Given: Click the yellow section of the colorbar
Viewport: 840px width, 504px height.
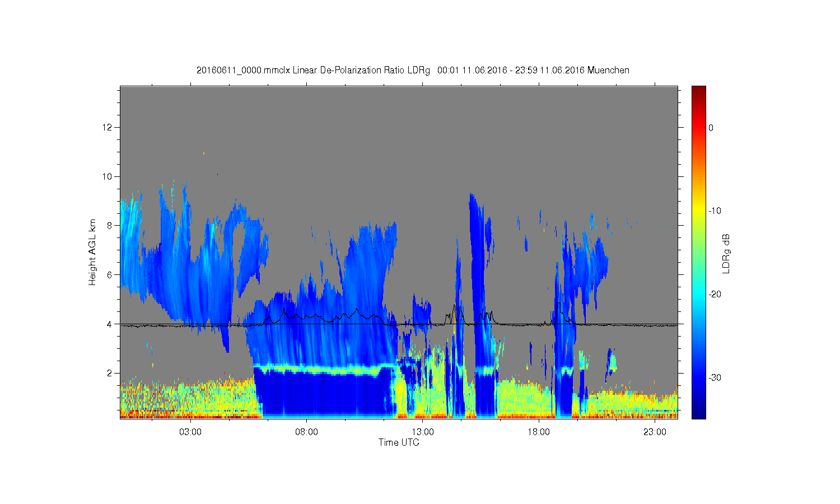Looking at the screenshot, I should pyautogui.click(x=699, y=211).
